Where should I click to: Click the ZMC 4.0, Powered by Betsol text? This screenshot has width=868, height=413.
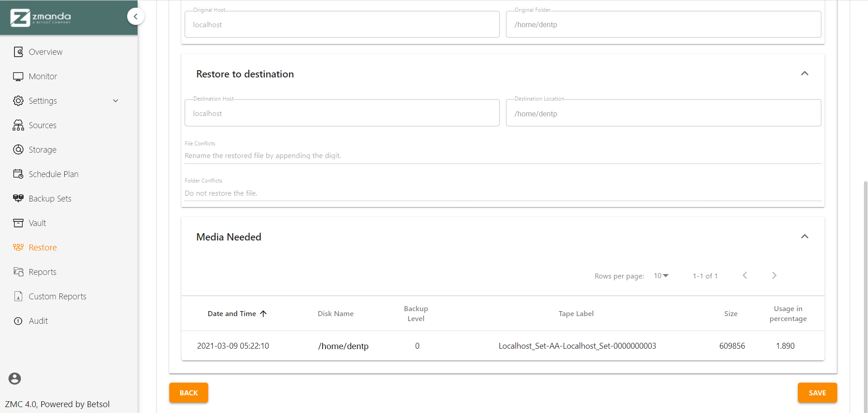point(57,404)
